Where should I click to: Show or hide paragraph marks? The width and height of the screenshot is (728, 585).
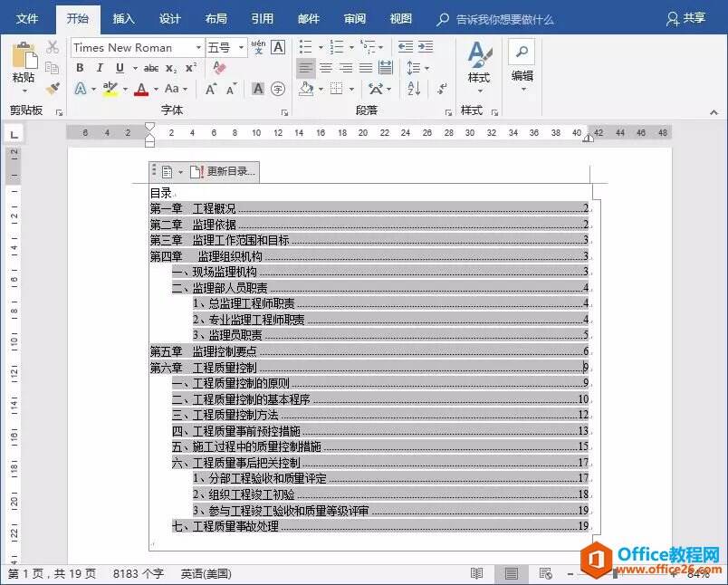tap(443, 88)
